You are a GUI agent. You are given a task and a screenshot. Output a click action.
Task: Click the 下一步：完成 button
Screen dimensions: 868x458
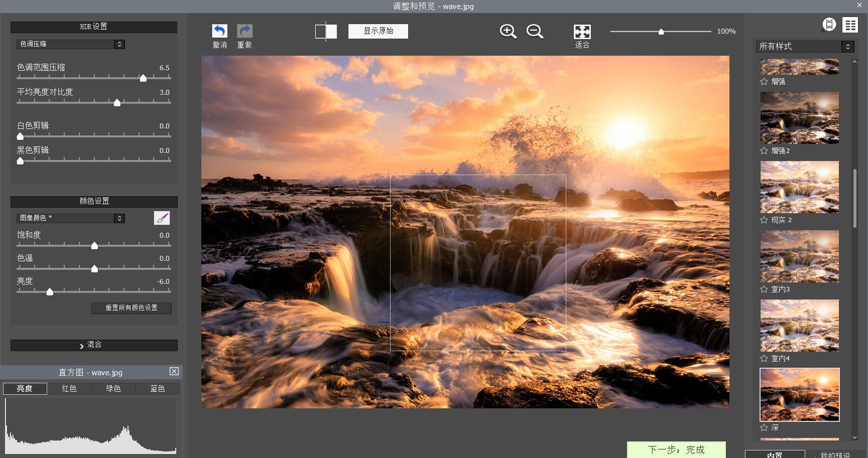click(x=677, y=449)
